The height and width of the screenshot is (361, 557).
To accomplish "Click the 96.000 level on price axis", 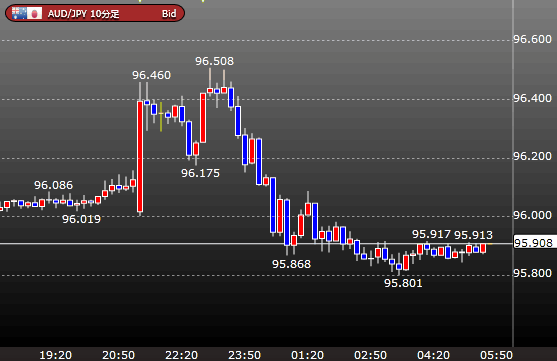I will [x=532, y=215].
